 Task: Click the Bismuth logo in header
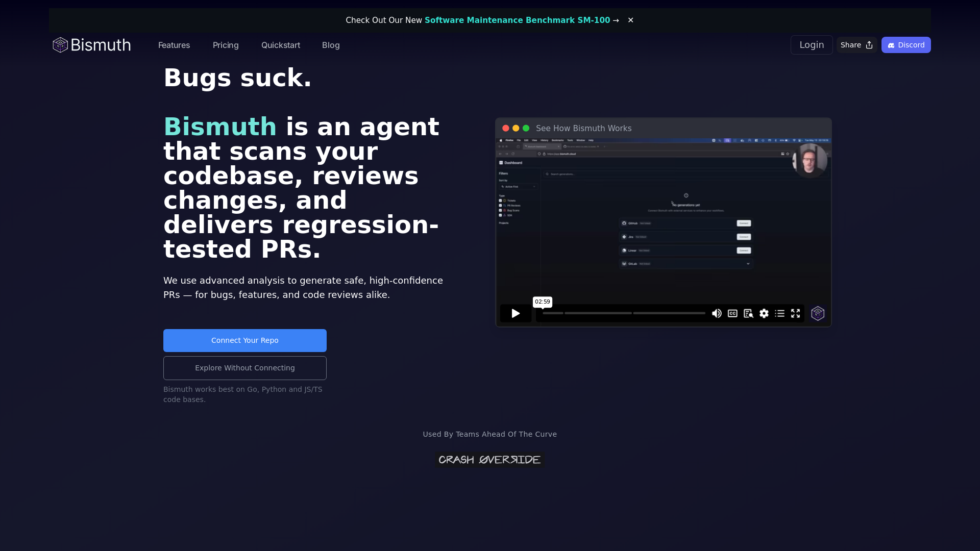[x=92, y=45]
